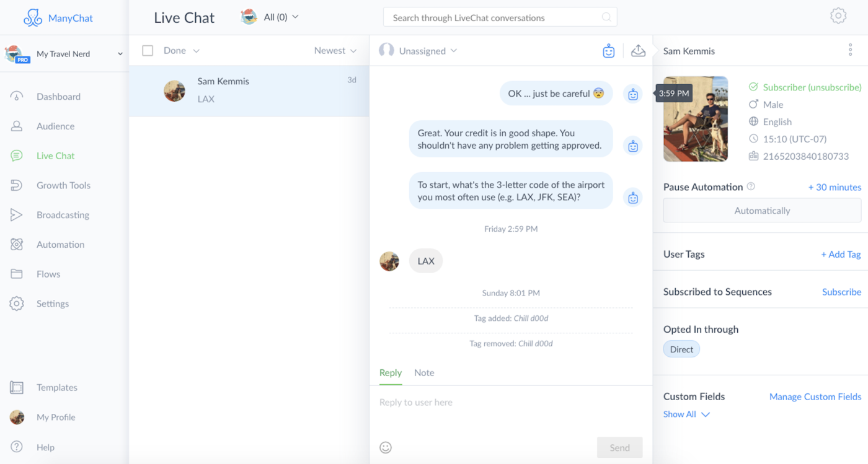Click My Profile avatar icon
Screen dimensions: 868x464
[17, 417]
